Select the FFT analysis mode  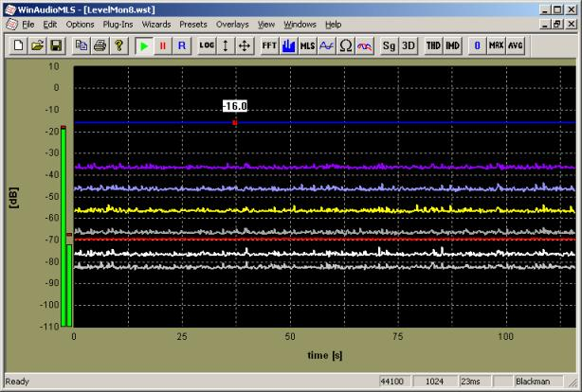coord(269,45)
